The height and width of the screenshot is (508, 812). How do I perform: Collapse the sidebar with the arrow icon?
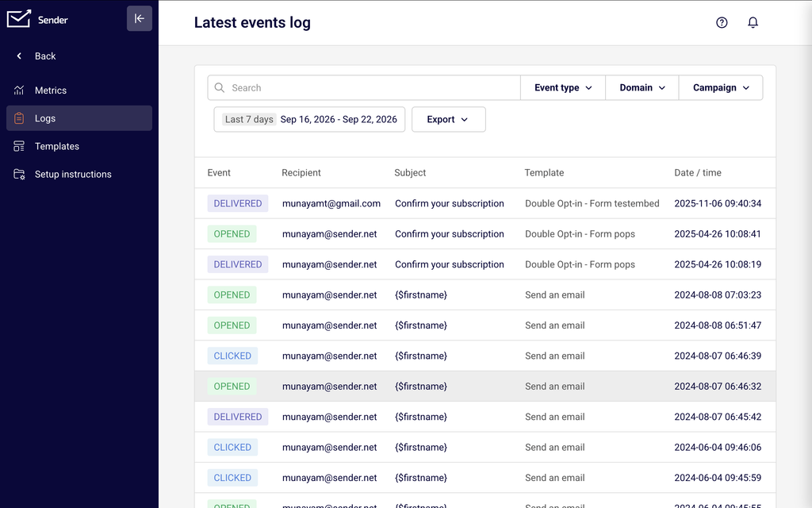point(140,19)
